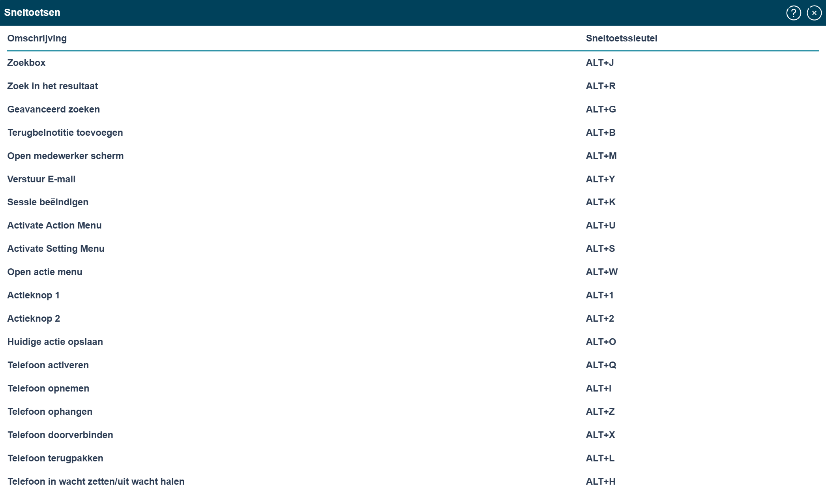Select Telefoon opnemen row
This screenshot has height=504, width=826.
click(x=413, y=388)
